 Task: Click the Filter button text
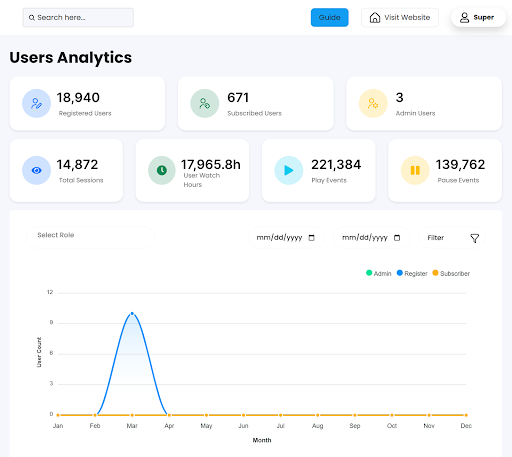tap(436, 238)
